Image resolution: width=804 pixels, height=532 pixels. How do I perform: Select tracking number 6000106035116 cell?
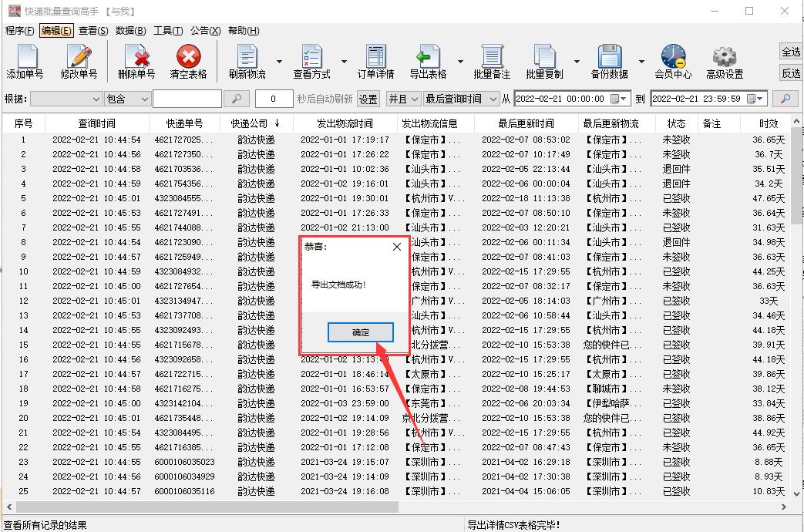coord(184,491)
